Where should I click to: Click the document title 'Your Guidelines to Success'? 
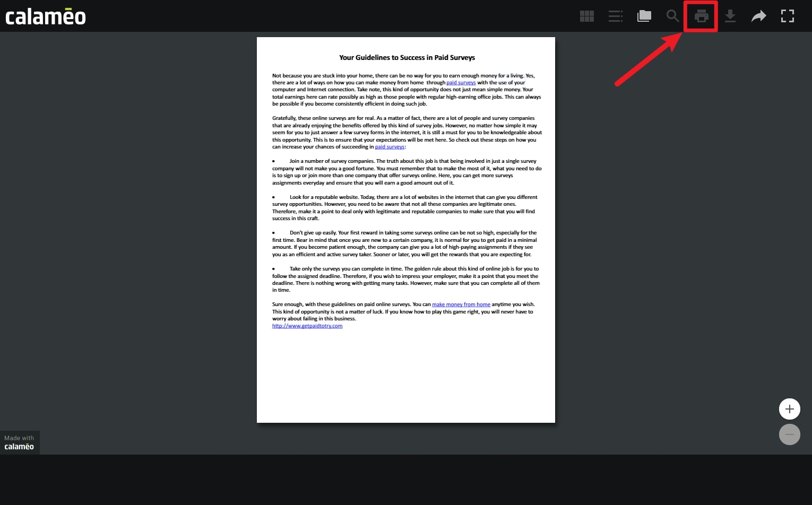point(407,58)
